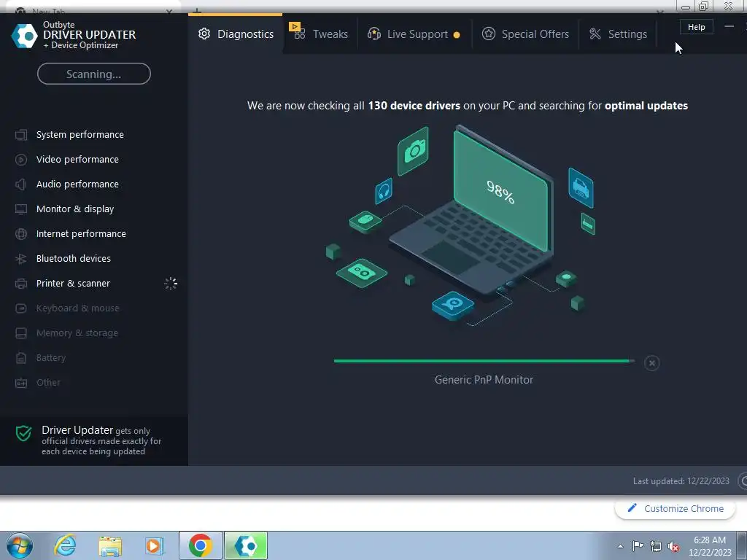Viewport: 747px width, 560px height.
Task: Click the Memory & storage icon
Action: click(21, 332)
